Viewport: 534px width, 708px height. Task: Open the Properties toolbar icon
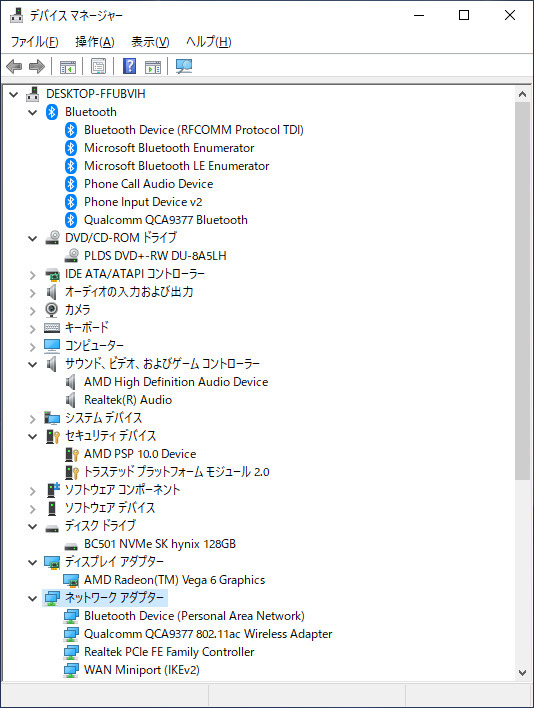click(98, 66)
